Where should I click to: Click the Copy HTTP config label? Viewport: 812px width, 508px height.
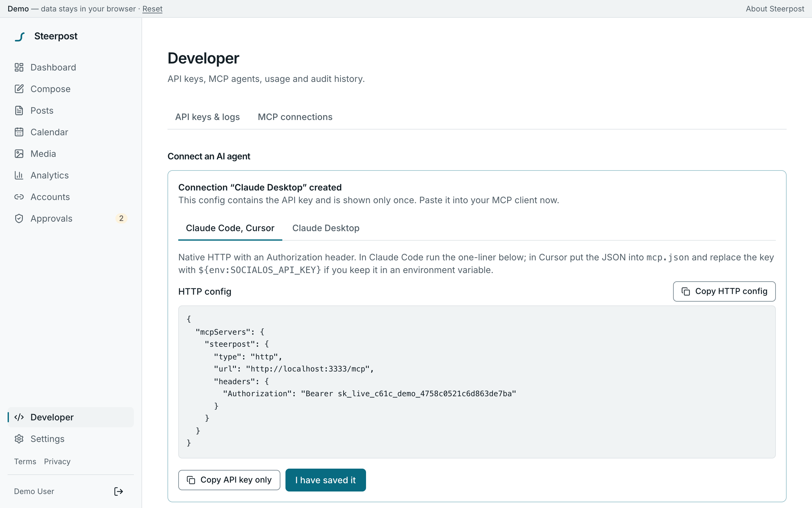pos(731,291)
